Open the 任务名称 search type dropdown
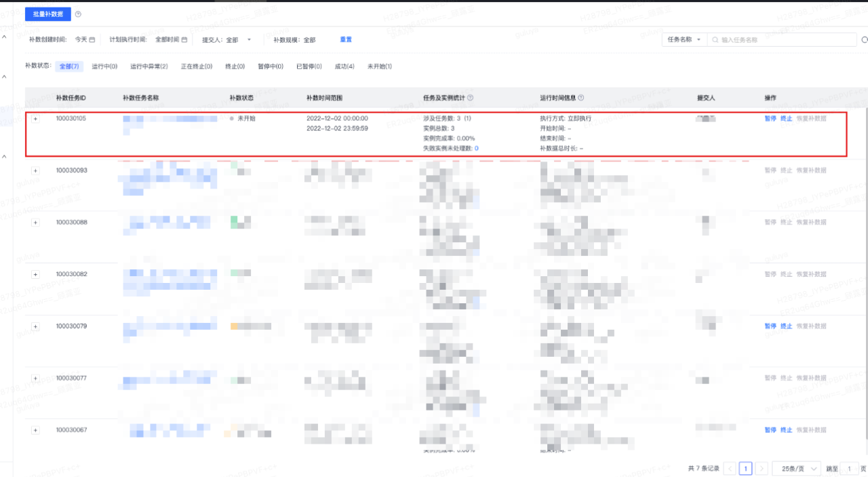 pos(684,40)
